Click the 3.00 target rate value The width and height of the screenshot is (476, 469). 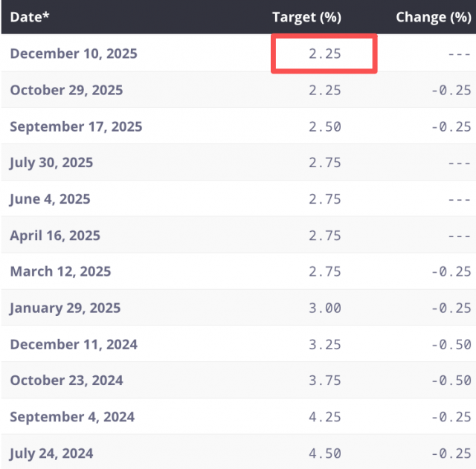click(x=325, y=308)
